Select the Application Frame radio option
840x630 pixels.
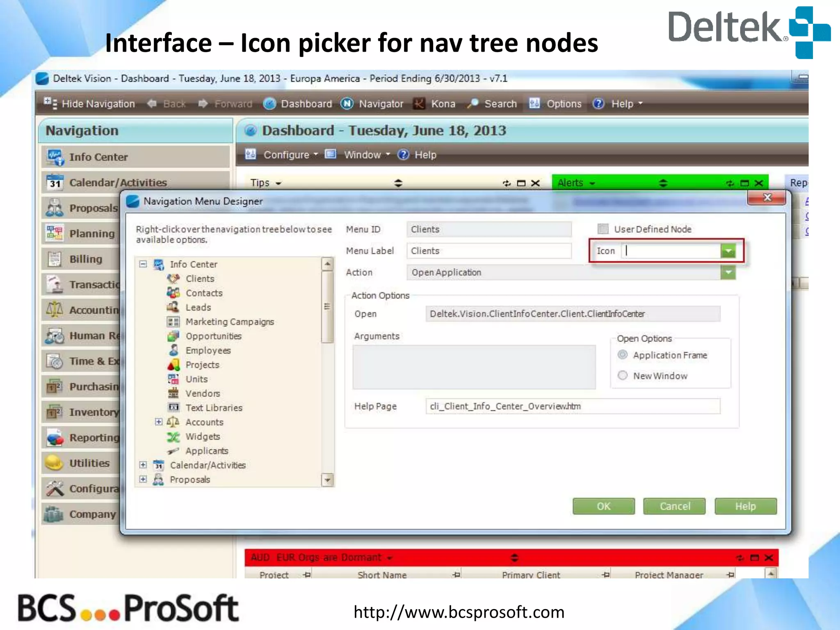coord(623,355)
